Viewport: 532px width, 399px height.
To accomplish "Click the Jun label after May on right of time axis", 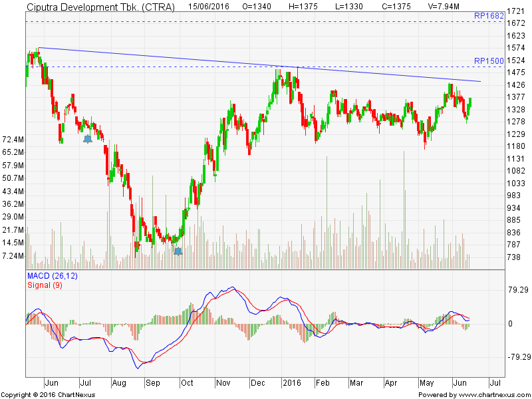I will click(460, 383).
